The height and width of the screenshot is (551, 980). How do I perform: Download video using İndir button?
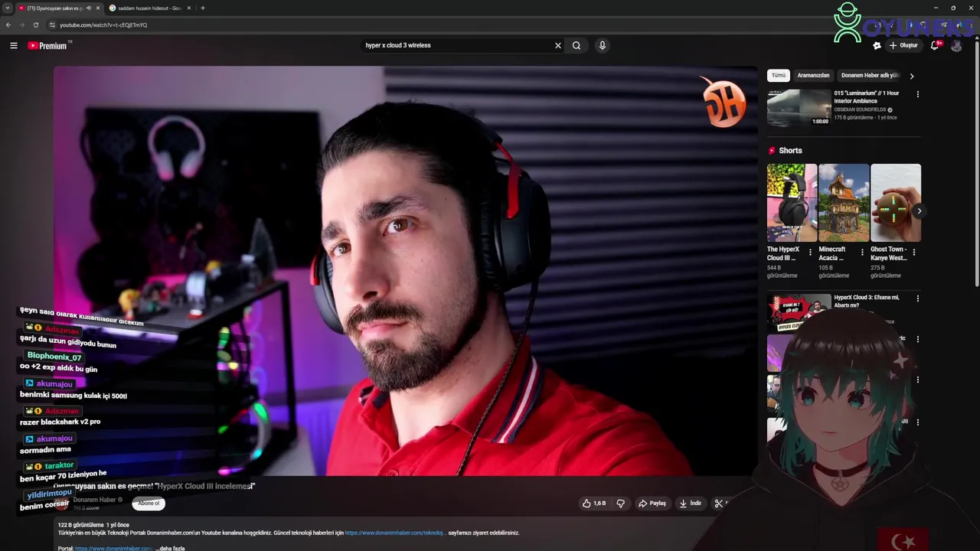coord(690,503)
